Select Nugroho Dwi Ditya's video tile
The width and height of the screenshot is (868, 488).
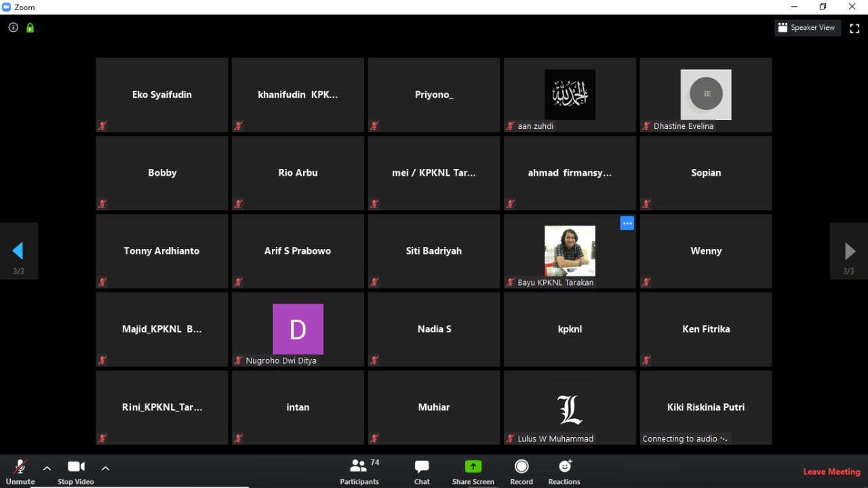[298, 329]
